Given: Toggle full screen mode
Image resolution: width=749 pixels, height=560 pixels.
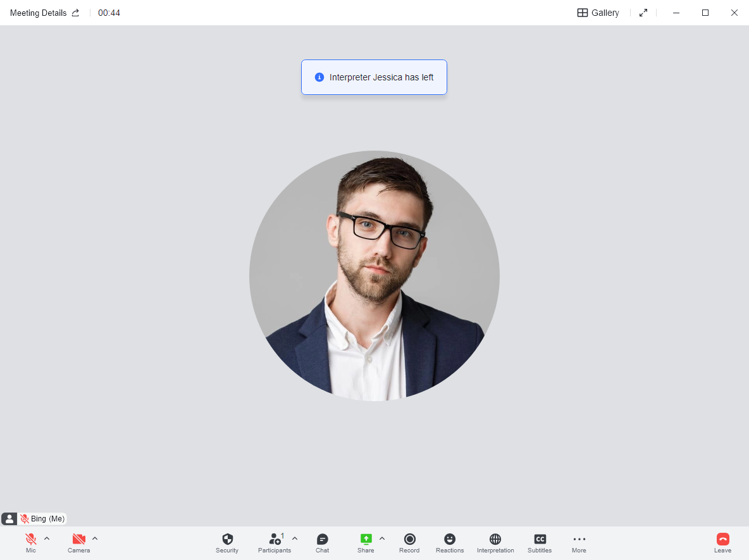Looking at the screenshot, I should pos(643,13).
